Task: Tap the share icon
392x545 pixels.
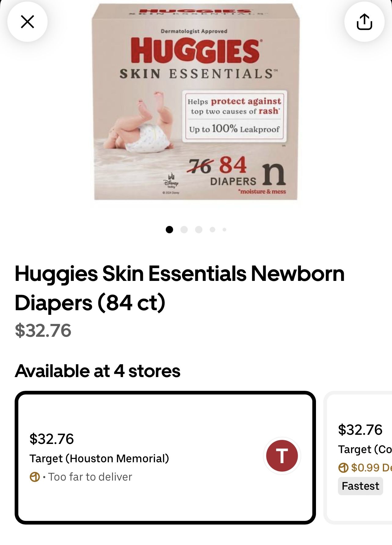Action: (x=364, y=22)
